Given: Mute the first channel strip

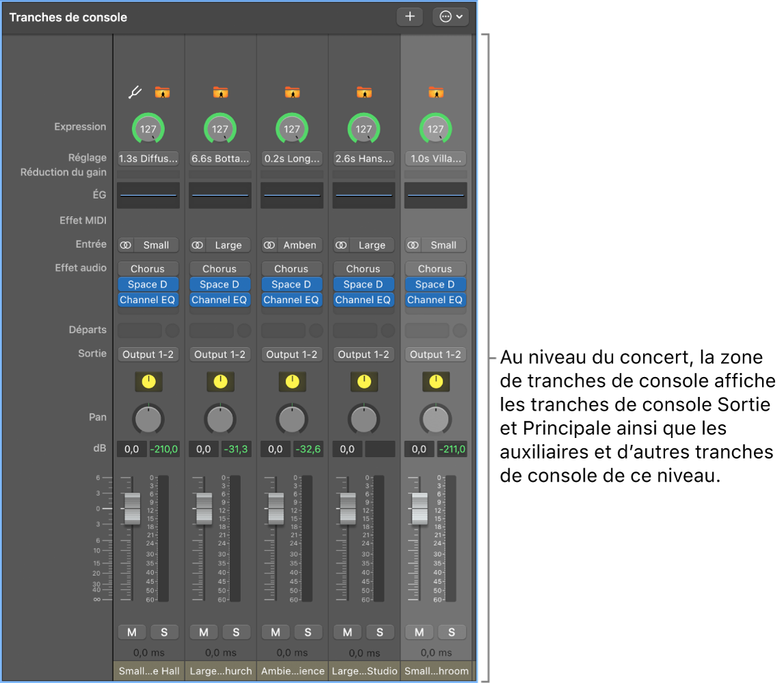Looking at the screenshot, I should pos(131,632).
